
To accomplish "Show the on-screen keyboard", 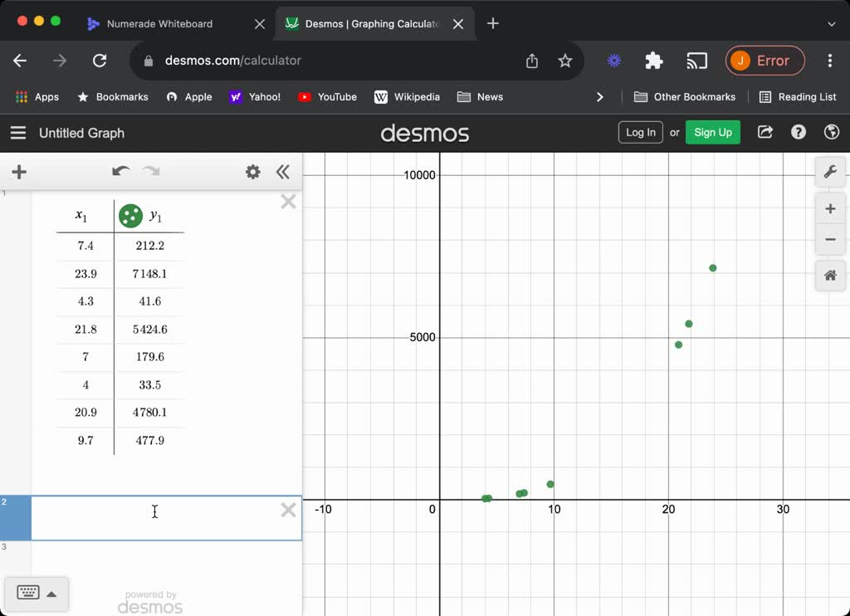I will pyautogui.click(x=27, y=593).
